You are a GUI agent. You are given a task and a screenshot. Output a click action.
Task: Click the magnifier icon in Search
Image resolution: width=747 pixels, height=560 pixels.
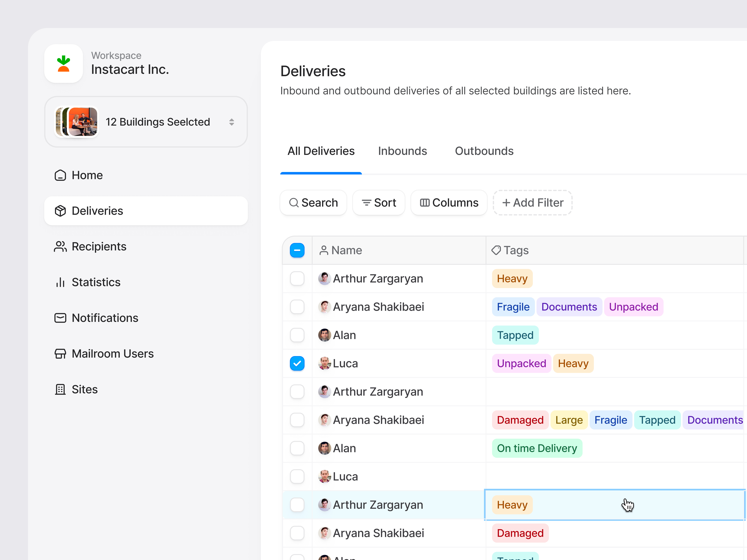pyautogui.click(x=294, y=203)
